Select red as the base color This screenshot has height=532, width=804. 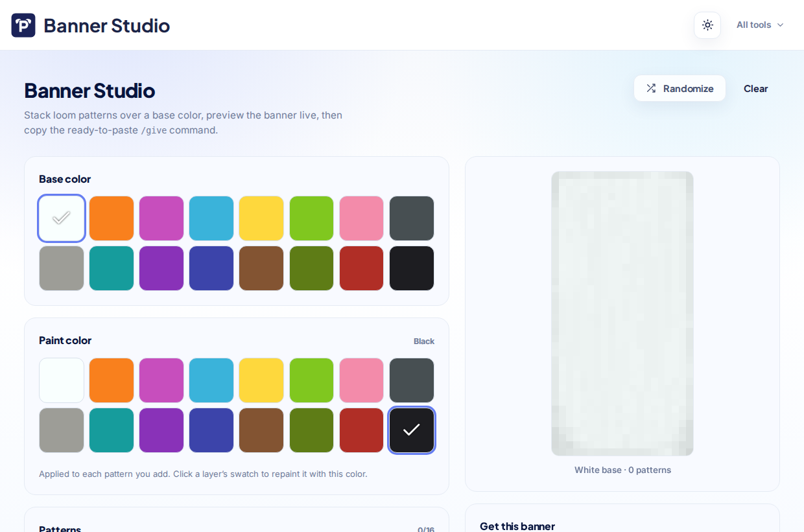point(362,268)
